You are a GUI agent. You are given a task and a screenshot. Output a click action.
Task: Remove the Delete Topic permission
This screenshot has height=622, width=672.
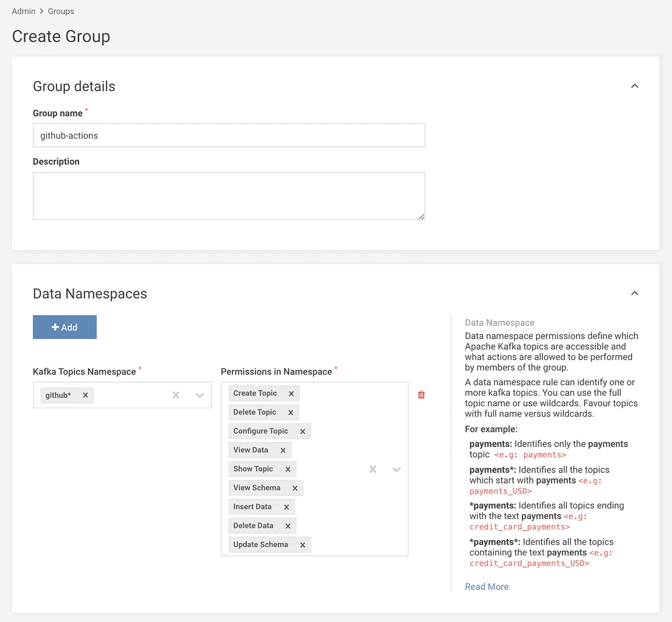point(290,412)
